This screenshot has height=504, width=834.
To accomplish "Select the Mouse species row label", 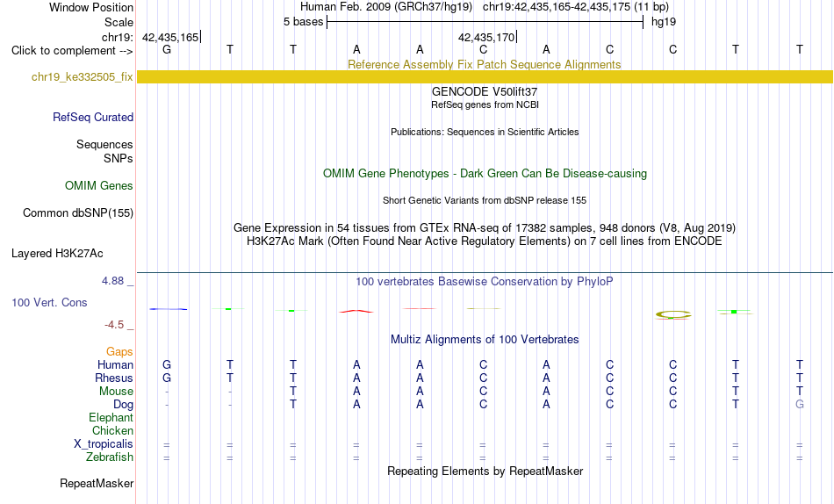I will (x=116, y=392).
